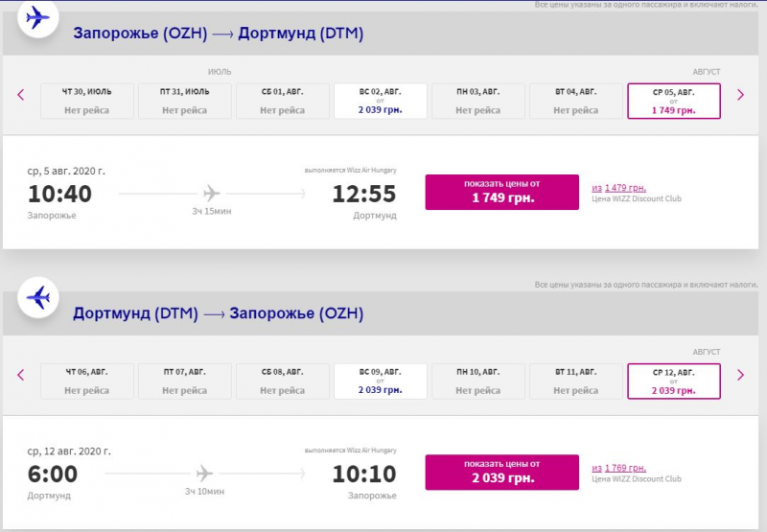The height and width of the screenshot is (532, 767).
Task: Select return date СР 12, АВГ.
Action: click(x=674, y=381)
